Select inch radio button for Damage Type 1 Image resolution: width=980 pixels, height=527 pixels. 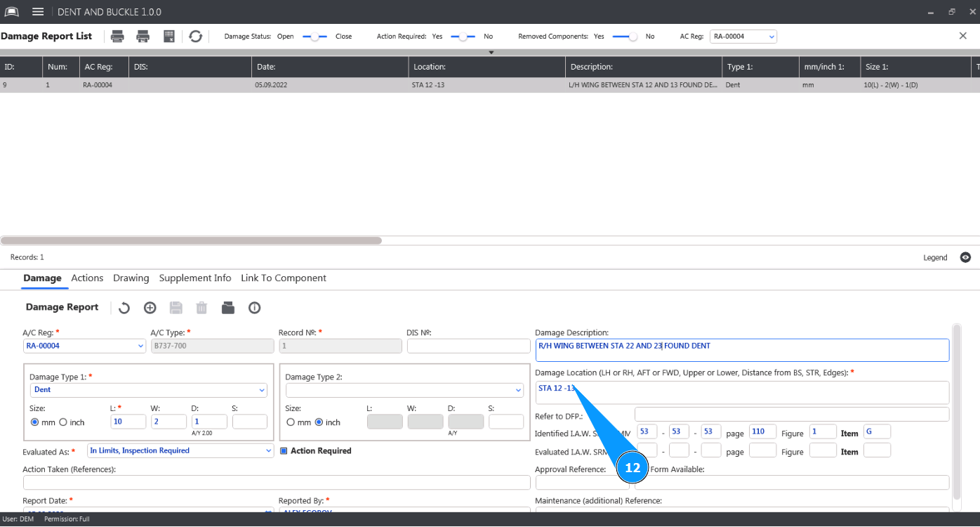click(x=63, y=422)
